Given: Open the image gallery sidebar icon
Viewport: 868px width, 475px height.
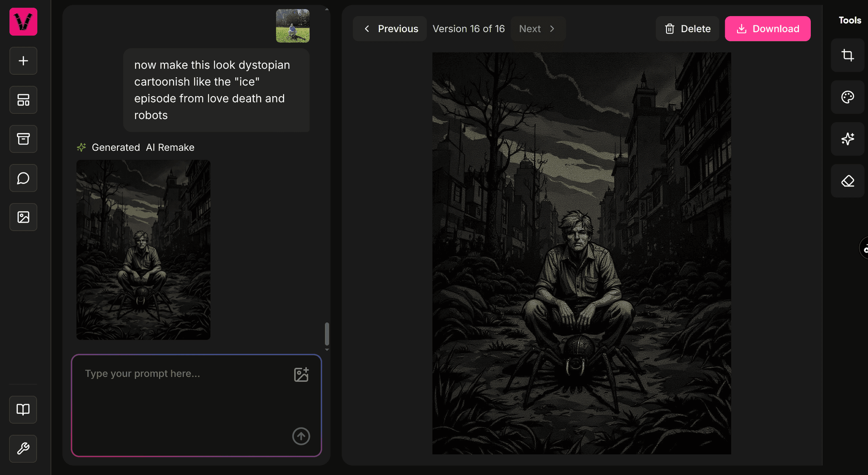Looking at the screenshot, I should point(23,217).
